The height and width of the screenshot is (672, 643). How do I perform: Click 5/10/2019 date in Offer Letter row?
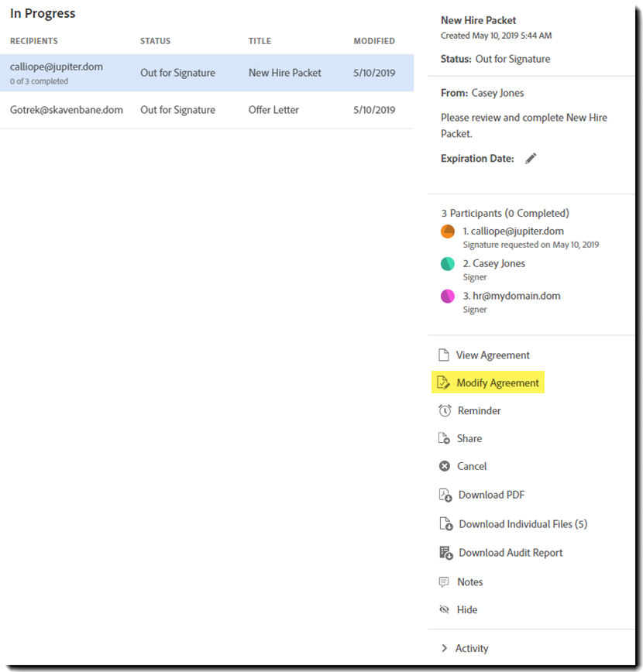click(x=374, y=110)
